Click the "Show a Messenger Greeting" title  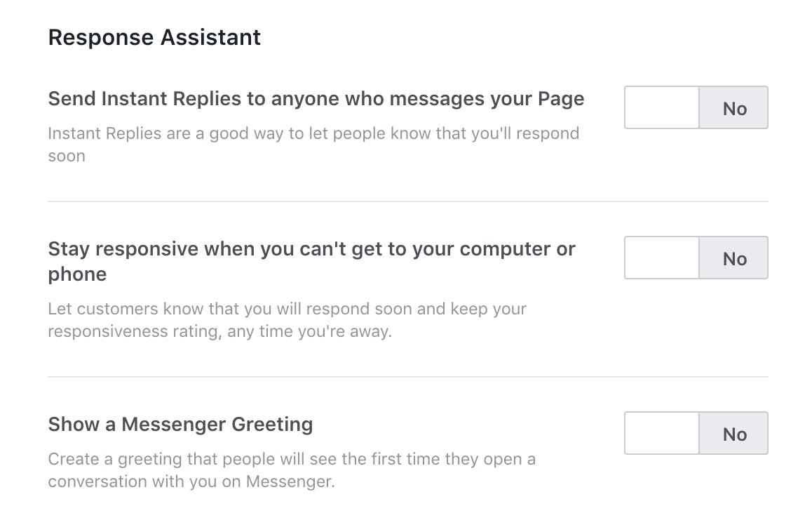point(180,425)
